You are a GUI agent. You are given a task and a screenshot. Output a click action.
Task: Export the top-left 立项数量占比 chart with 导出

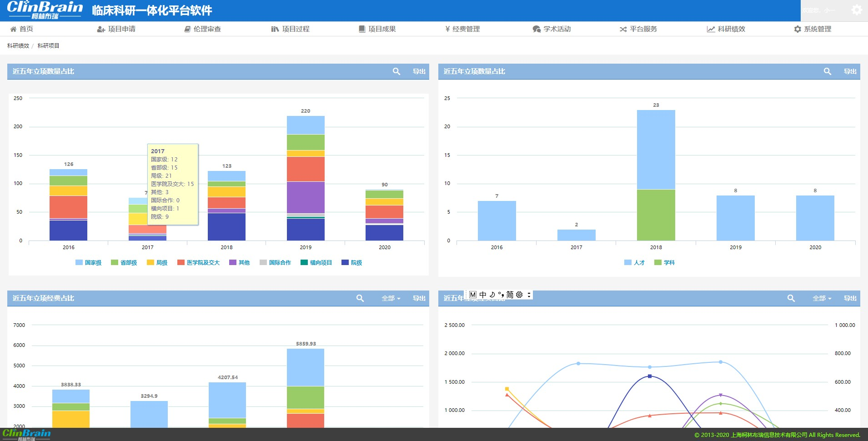[x=419, y=71]
